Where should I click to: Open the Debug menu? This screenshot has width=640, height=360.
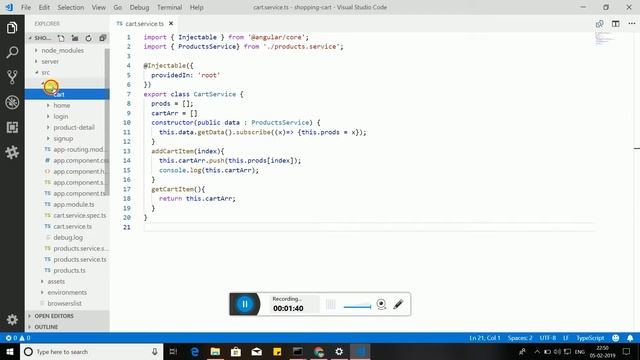tap(139, 7)
